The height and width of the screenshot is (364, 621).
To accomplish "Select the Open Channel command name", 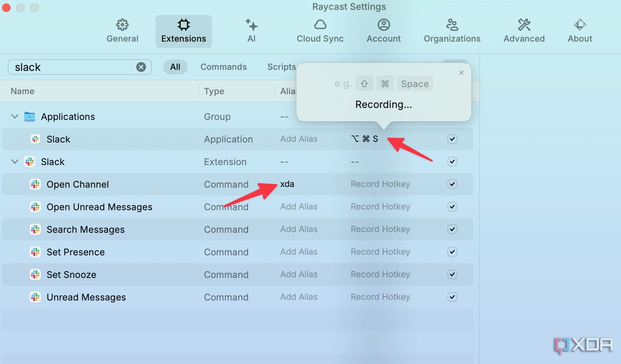I will tap(78, 184).
